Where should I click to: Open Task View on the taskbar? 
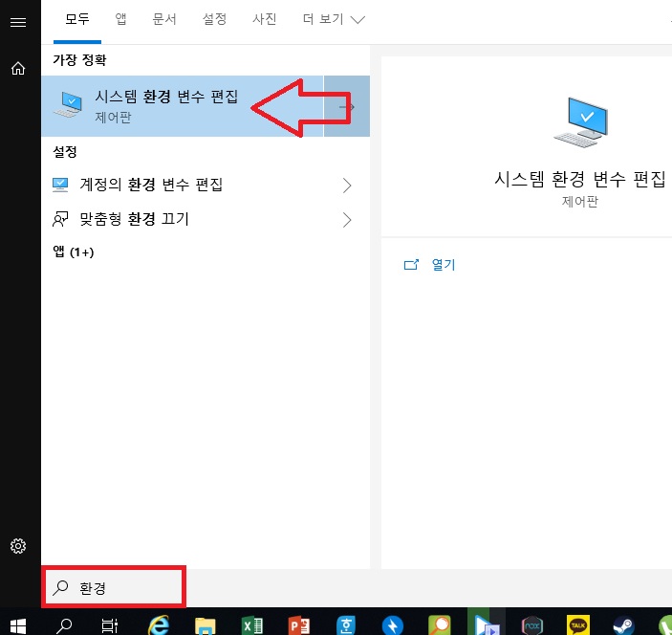point(110,626)
